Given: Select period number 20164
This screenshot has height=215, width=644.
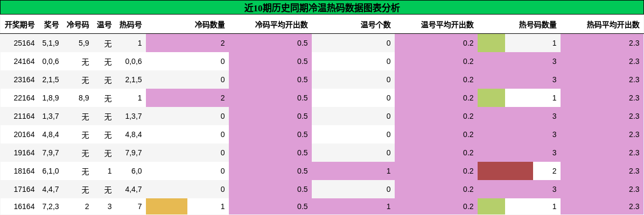Looking at the screenshot, I should coord(24,134).
